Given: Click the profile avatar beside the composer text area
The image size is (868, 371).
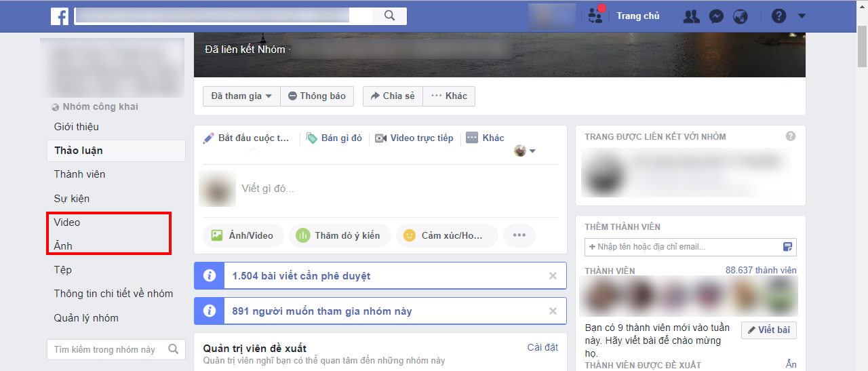Looking at the screenshot, I should (x=217, y=189).
